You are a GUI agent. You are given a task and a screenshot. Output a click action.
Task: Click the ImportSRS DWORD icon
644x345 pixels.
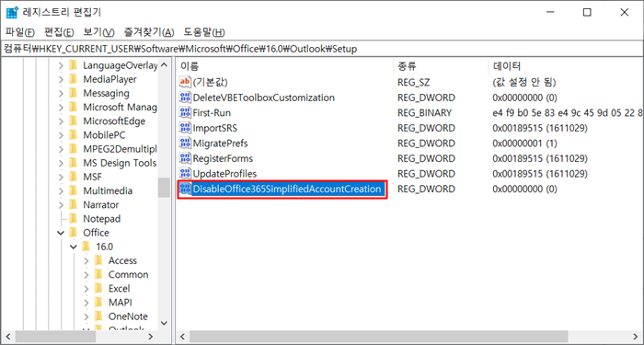click(x=185, y=128)
